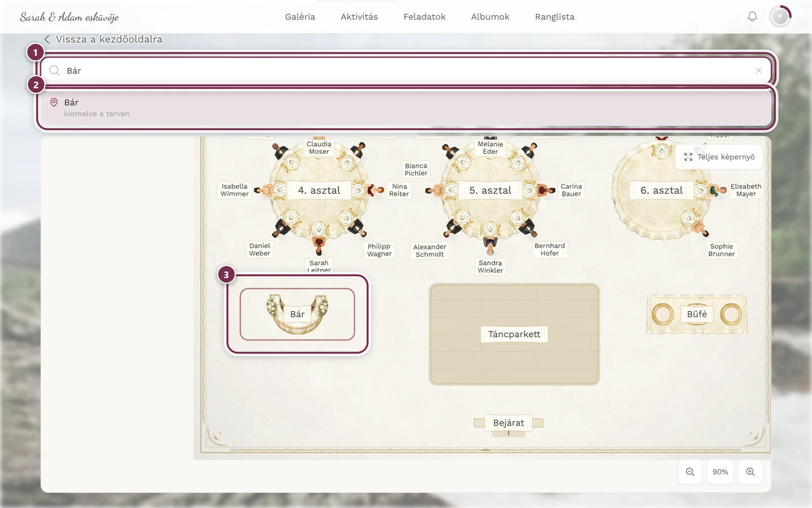Select the Táncparkett area

pyautogui.click(x=514, y=334)
